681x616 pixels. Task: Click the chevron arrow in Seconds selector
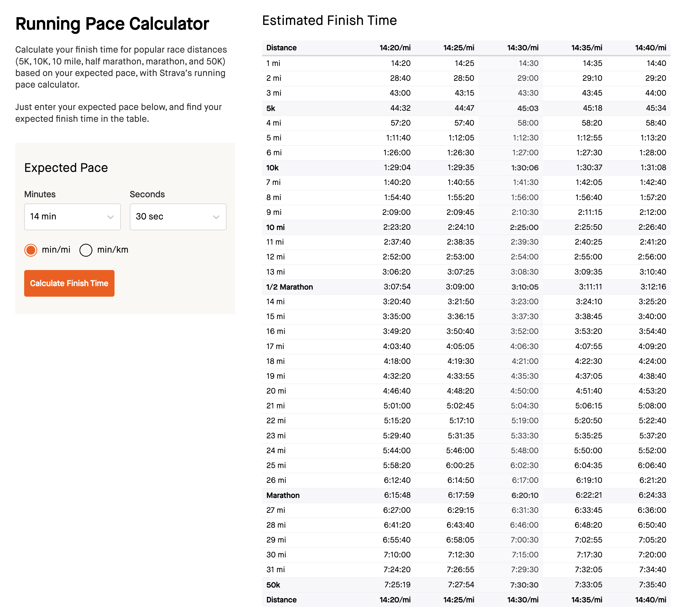216,217
